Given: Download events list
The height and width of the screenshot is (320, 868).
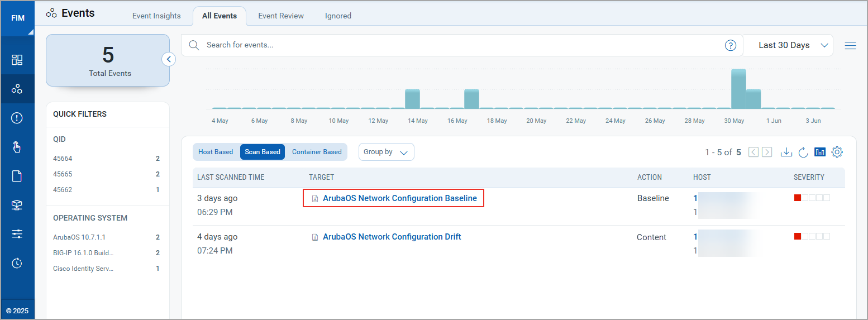Looking at the screenshot, I should (786, 152).
